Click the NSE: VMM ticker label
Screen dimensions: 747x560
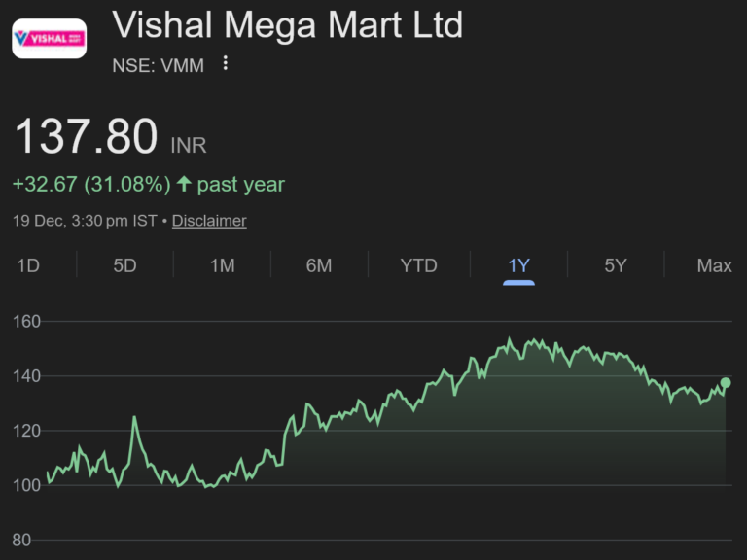click(x=158, y=66)
